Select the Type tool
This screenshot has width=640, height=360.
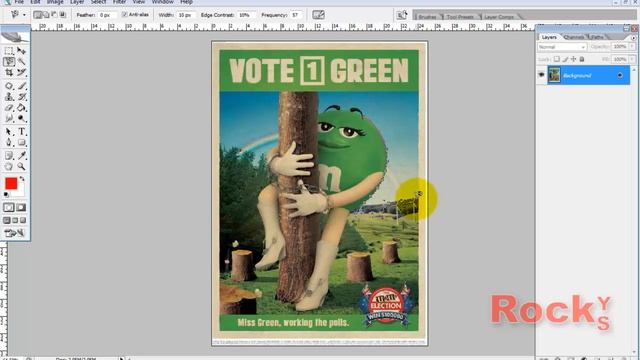(x=22, y=132)
